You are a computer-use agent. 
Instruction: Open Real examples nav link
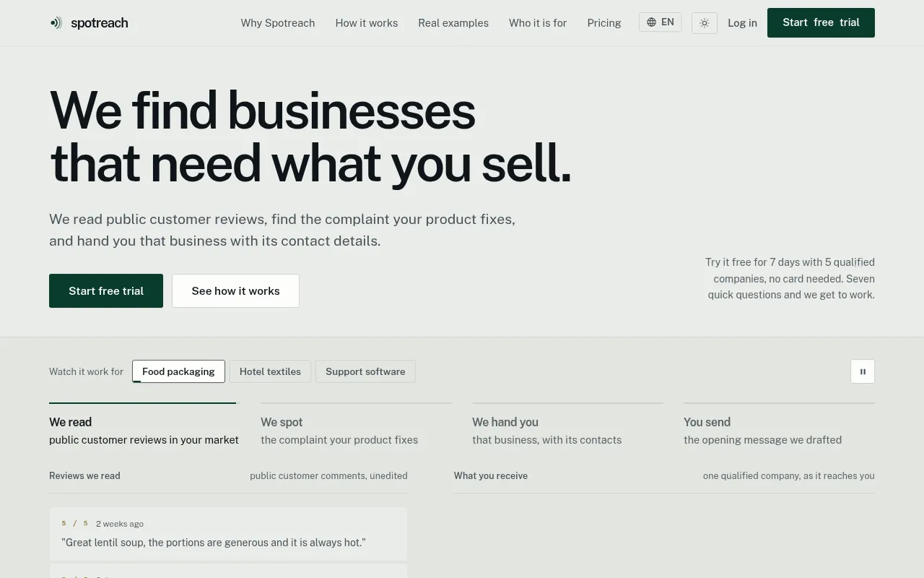(453, 23)
